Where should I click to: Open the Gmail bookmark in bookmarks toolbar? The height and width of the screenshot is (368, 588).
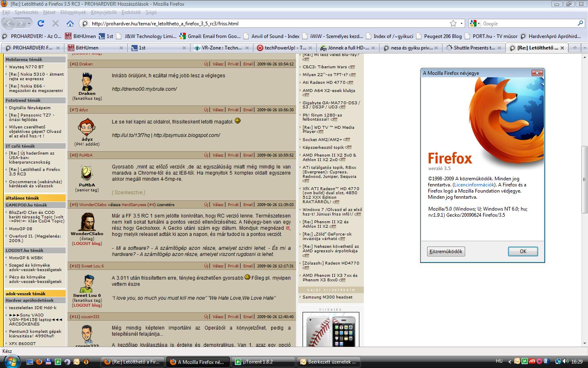click(210, 36)
